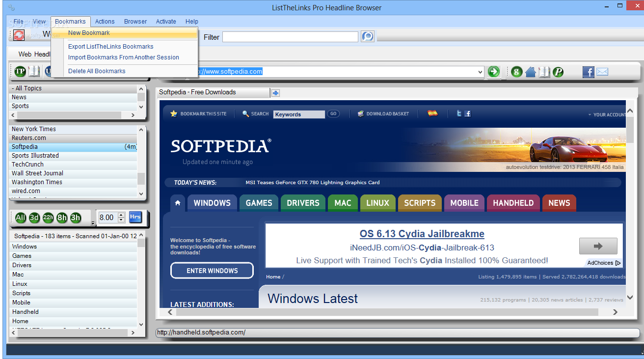This screenshot has height=359, width=644.
Task: Select the News topic in topics list
Action: click(74, 97)
